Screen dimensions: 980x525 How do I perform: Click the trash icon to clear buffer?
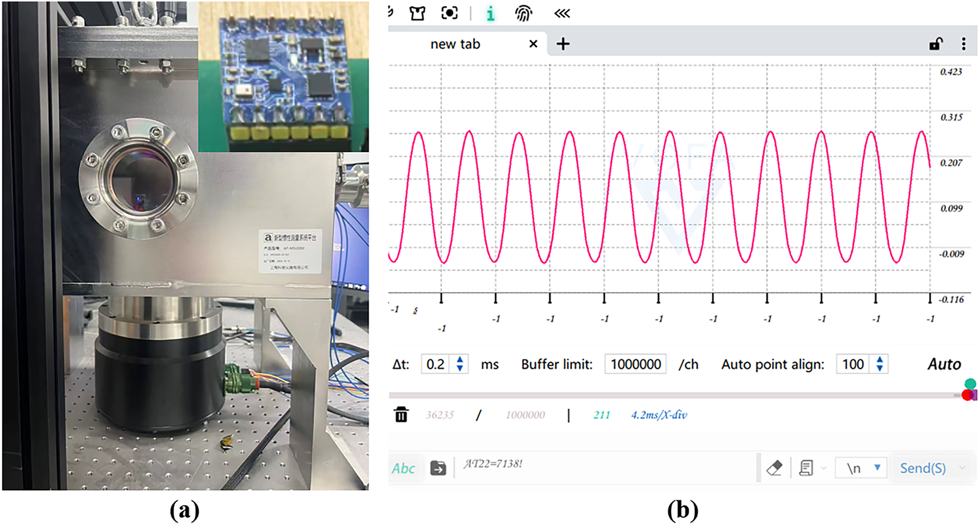point(401,415)
